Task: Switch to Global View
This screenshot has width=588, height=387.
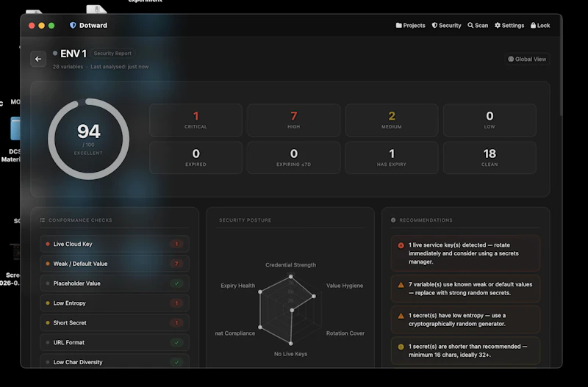Action: [x=527, y=59]
